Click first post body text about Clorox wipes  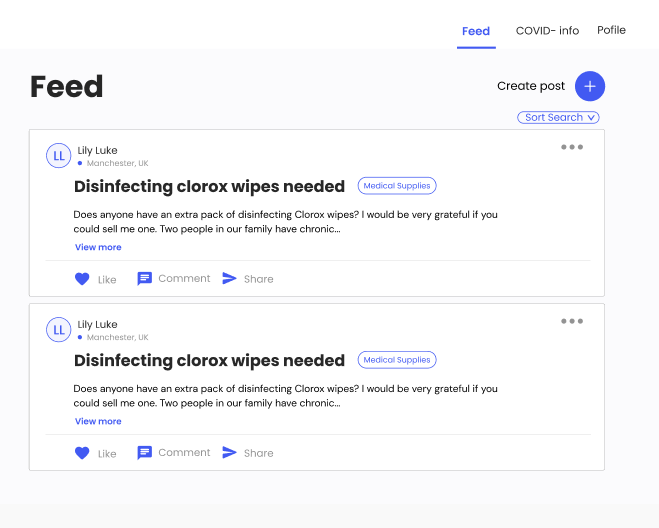[x=285, y=222]
